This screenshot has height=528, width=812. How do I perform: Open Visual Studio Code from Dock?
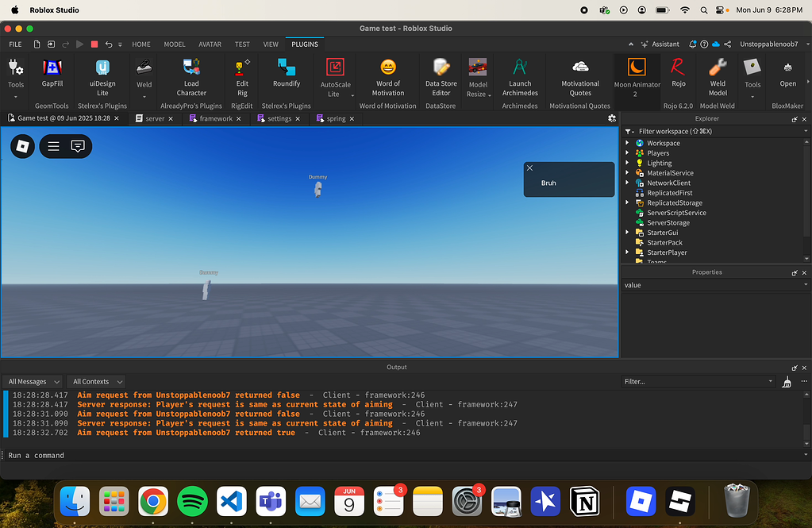pyautogui.click(x=232, y=502)
